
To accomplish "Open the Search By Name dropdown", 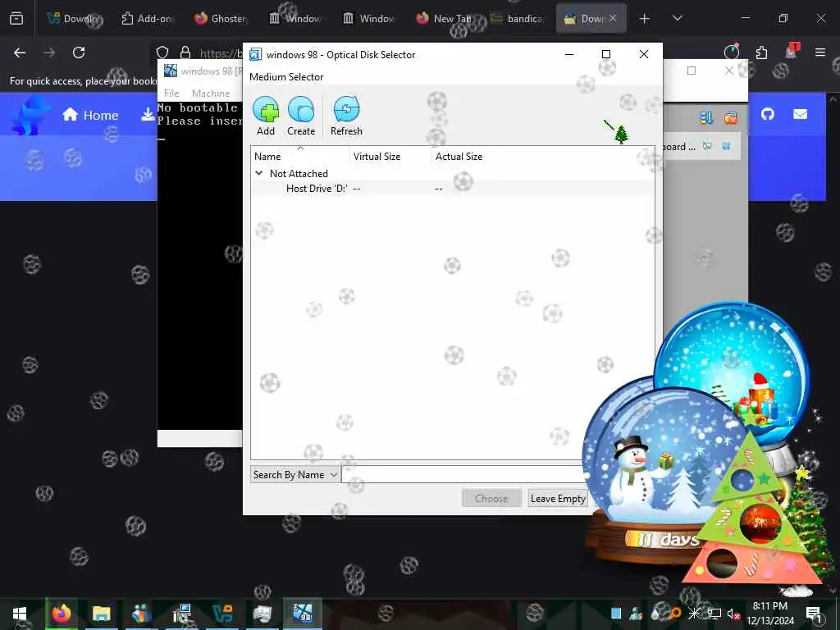I will (x=294, y=475).
